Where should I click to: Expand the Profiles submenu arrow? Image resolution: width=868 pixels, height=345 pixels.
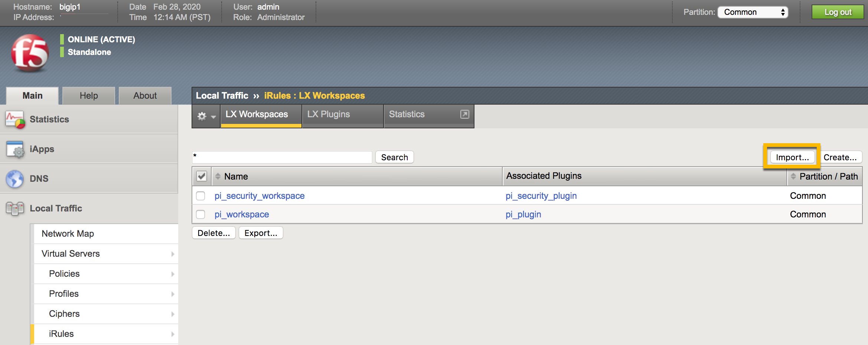pyautogui.click(x=173, y=294)
